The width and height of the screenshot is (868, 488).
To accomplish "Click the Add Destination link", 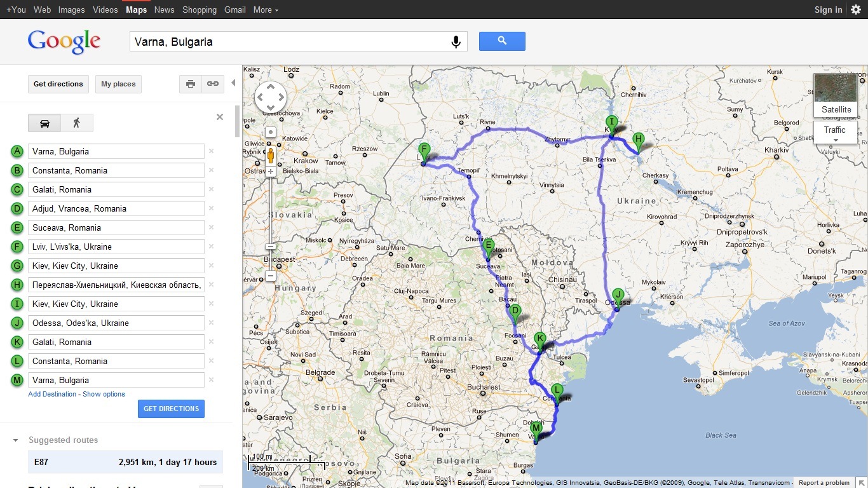I will pos(52,394).
